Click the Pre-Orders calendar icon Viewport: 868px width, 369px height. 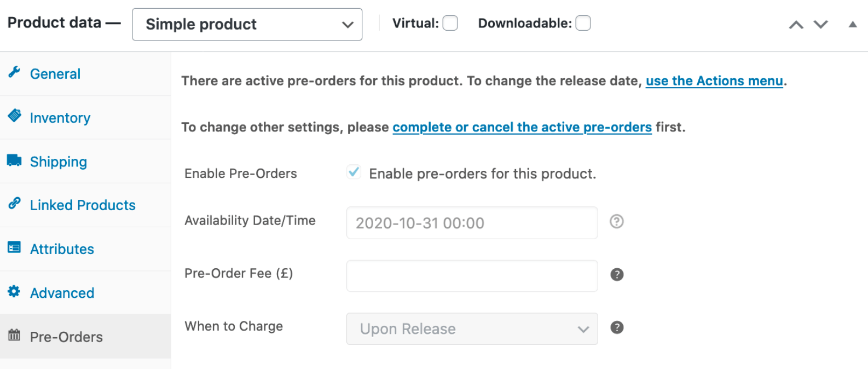(x=14, y=335)
